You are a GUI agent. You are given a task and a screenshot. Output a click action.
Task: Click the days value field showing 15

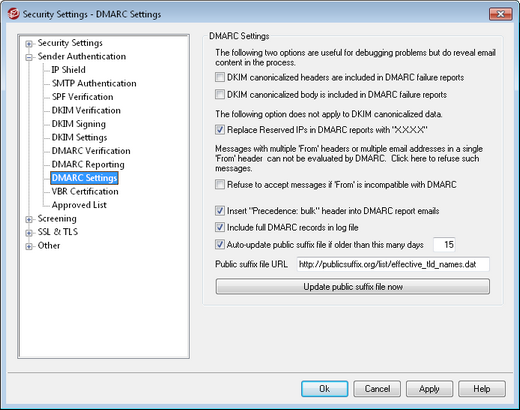pyautogui.click(x=444, y=245)
